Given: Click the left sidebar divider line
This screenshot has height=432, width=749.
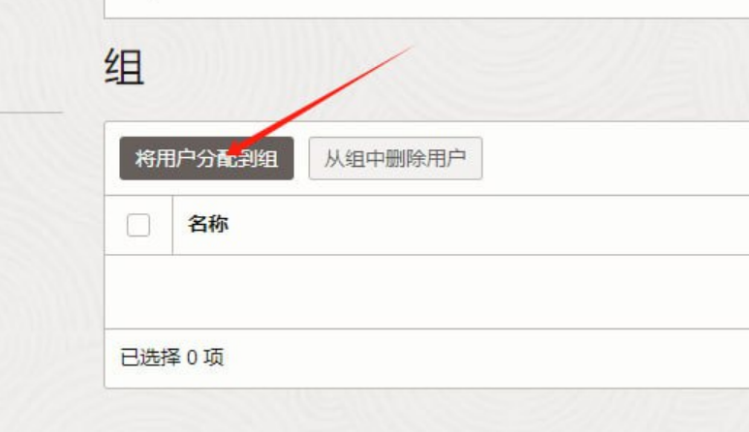Looking at the screenshot, I should (31, 113).
